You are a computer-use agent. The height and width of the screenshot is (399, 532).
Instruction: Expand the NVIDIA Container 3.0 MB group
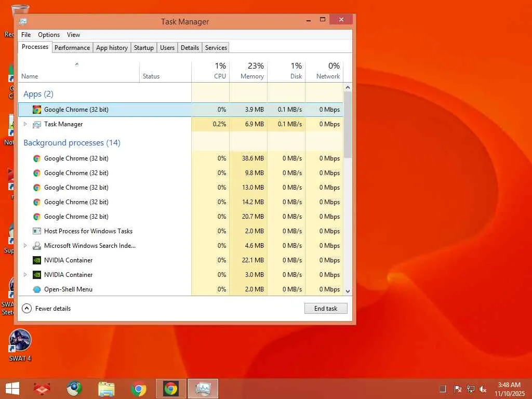25,275
